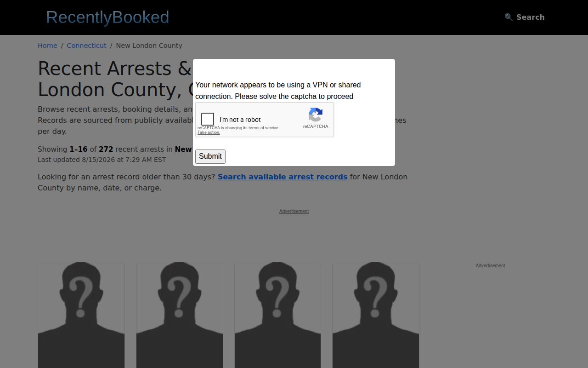Open the fourth mugshot placeholder thumbnail
The image size is (588, 368).
point(376,315)
